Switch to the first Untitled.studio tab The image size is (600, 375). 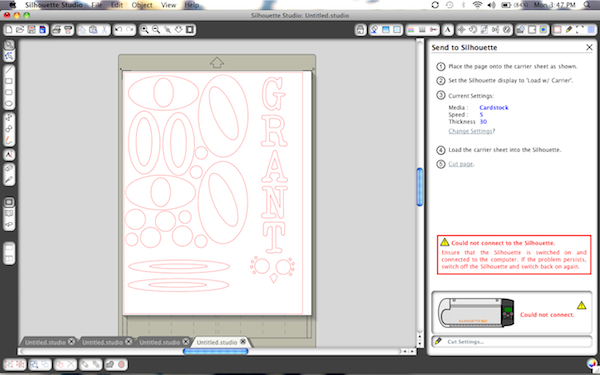(46, 342)
